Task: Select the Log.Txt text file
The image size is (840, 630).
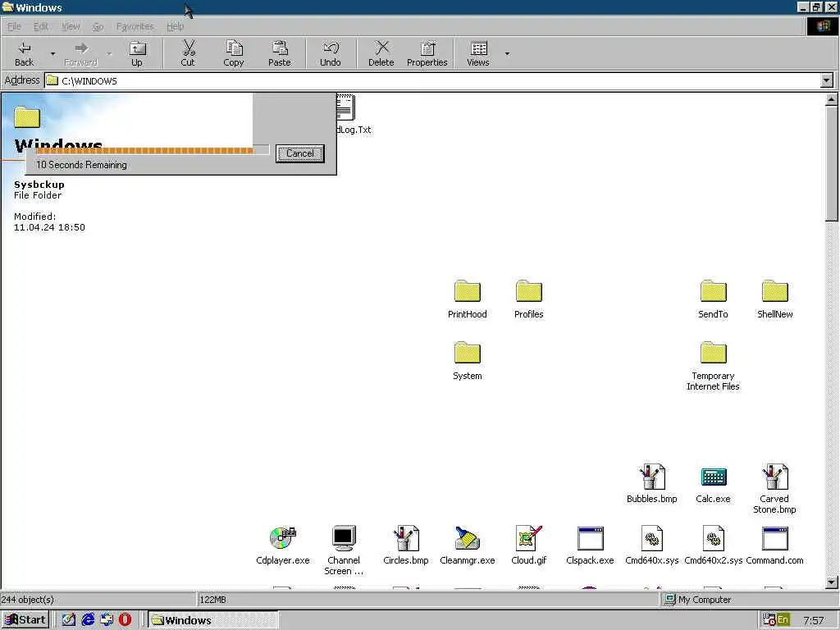Action: click(x=354, y=114)
